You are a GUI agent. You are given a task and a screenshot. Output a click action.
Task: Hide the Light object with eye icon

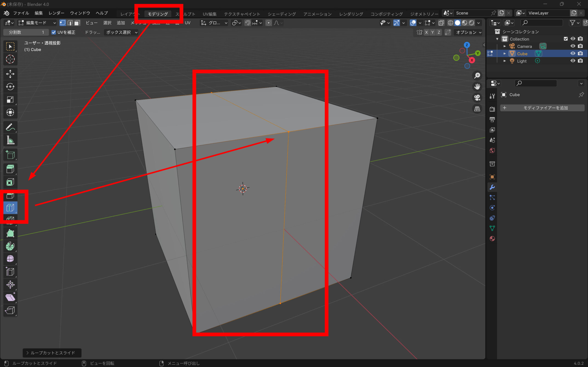pyautogui.click(x=573, y=61)
